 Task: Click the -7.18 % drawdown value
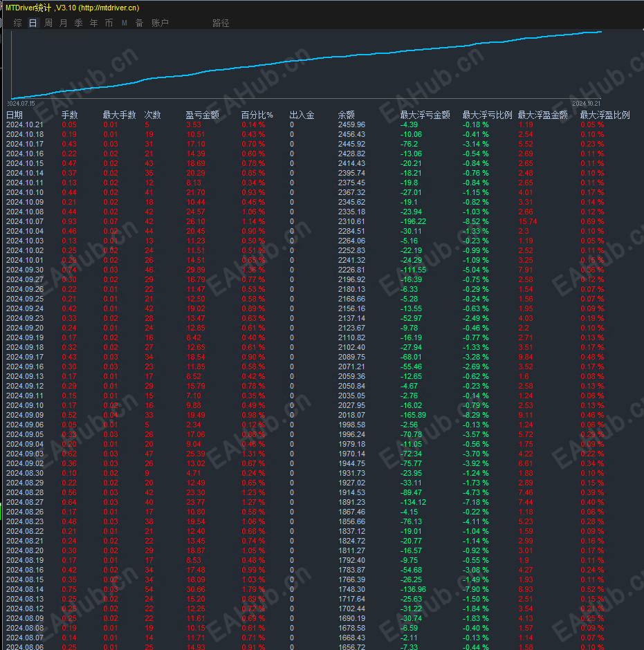click(476, 502)
